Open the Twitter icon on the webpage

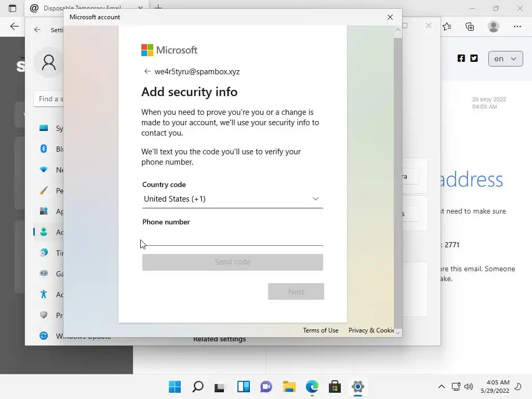coord(474,58)
